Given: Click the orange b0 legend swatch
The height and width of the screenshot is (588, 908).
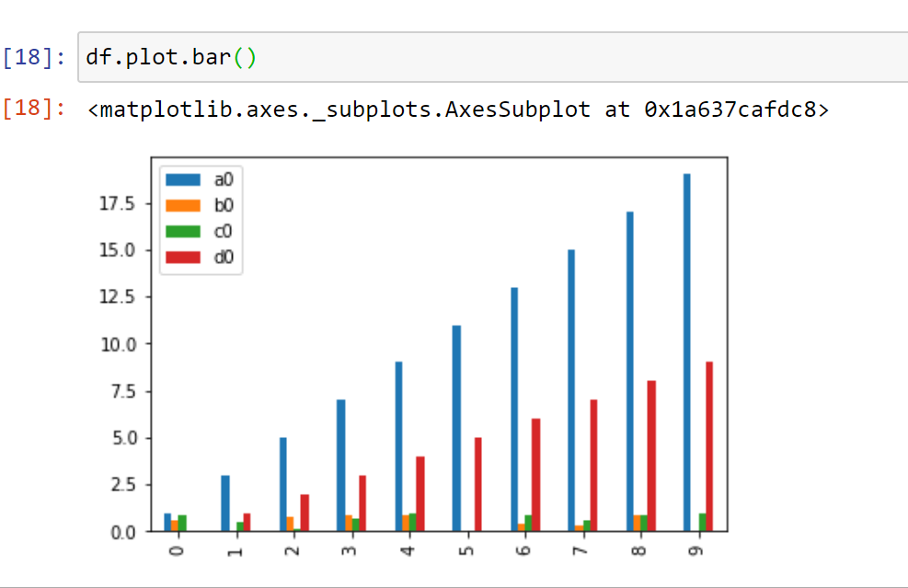Looking at the screenshot, I should tap(183, 205).
